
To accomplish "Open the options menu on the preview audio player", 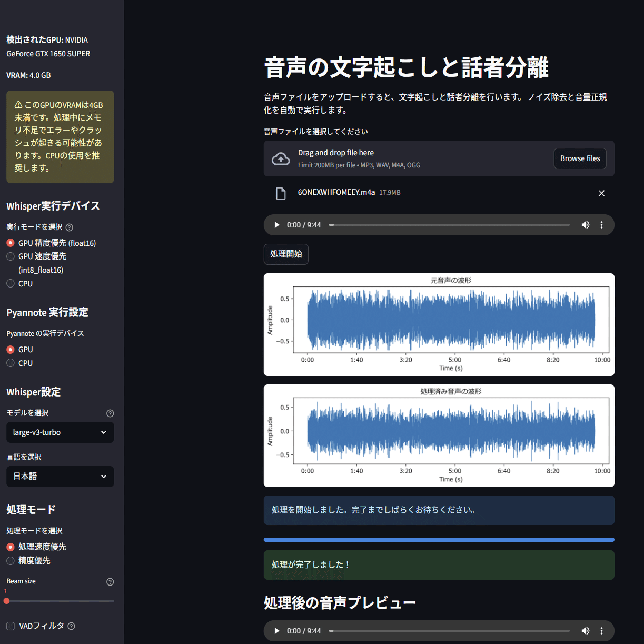I will click(602, 630).
